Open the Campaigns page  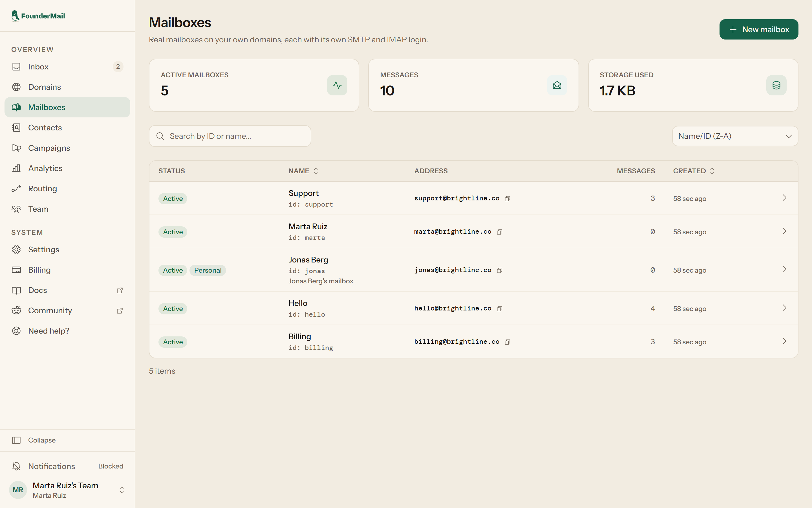67,148
